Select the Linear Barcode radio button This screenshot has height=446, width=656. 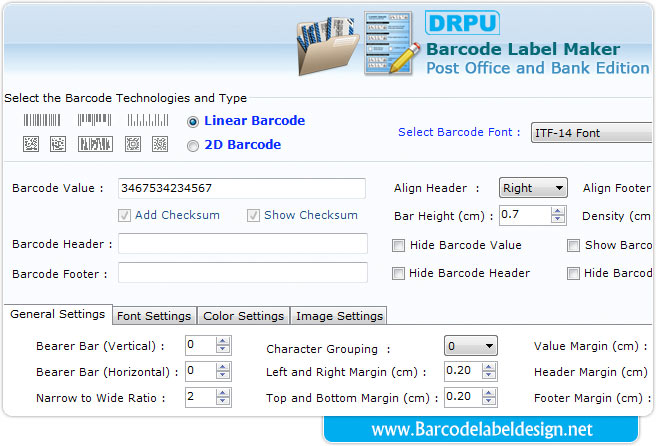192,122
